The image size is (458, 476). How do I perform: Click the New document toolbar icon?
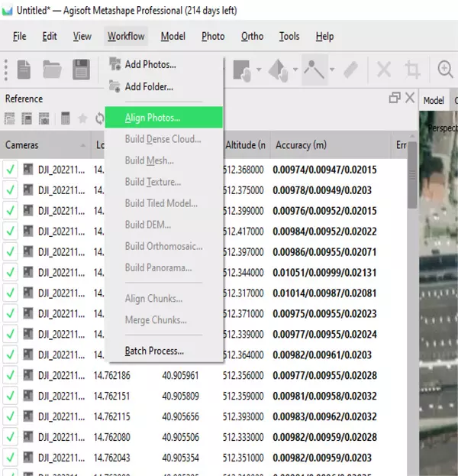coord(24,70)
